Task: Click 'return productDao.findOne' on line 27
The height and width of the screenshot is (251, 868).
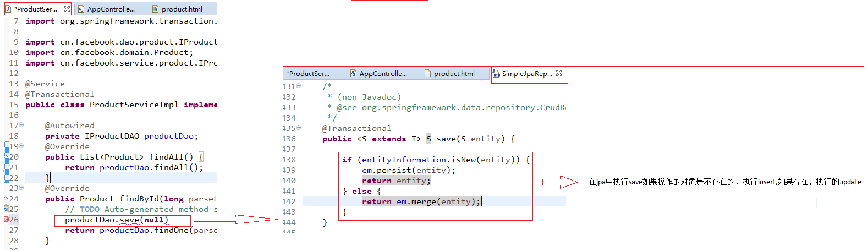Action: coord(141,230)
